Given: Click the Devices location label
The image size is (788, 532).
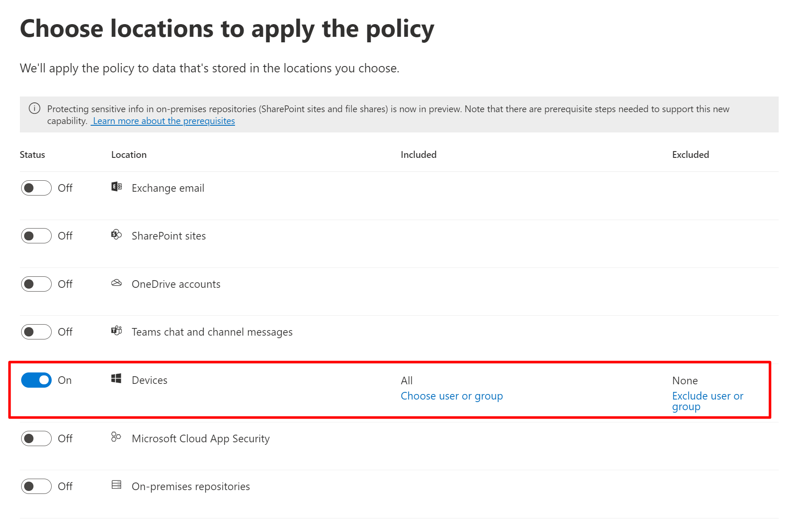Looking at the screenshot, I should [x=149, y=380].
